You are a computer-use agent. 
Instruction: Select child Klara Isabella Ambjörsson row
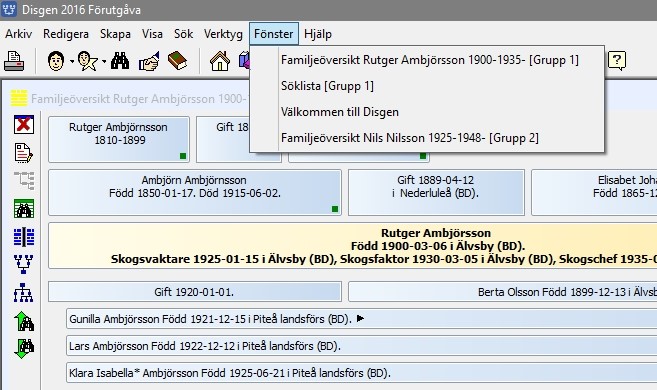[x=361, y=373]
